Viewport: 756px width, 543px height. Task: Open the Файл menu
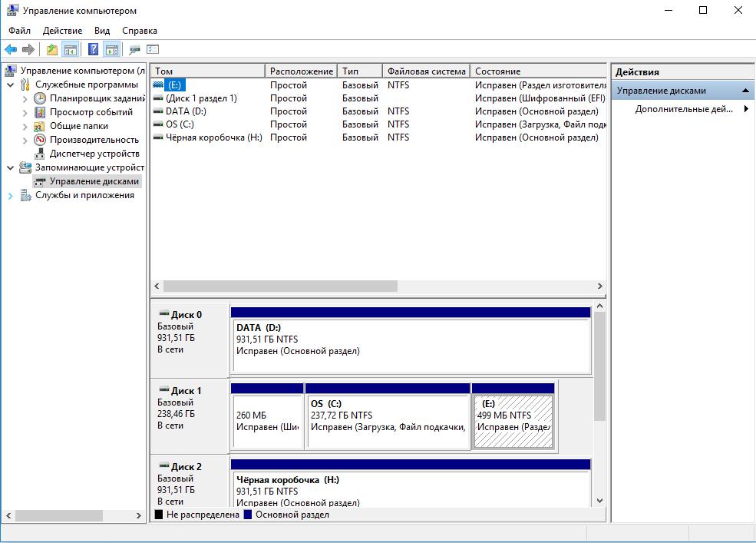coord(19,31)
